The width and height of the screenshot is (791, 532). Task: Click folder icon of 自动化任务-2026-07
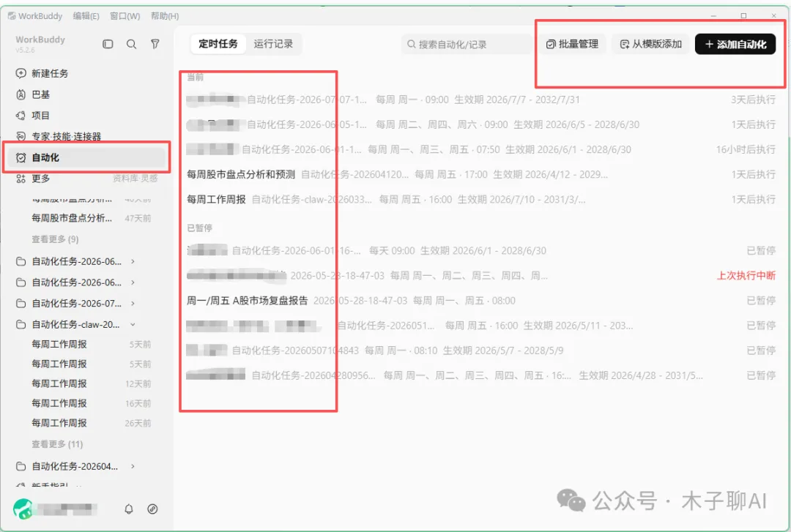[x=21, y=303]
